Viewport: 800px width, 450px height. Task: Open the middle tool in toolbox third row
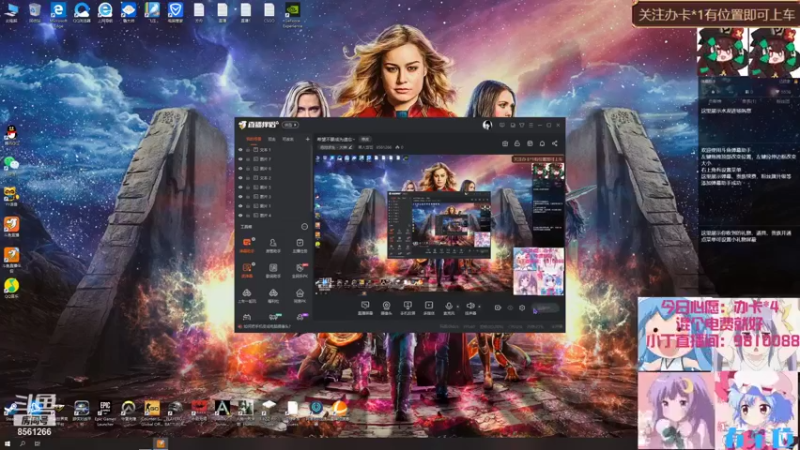click(x=273, y=295)
